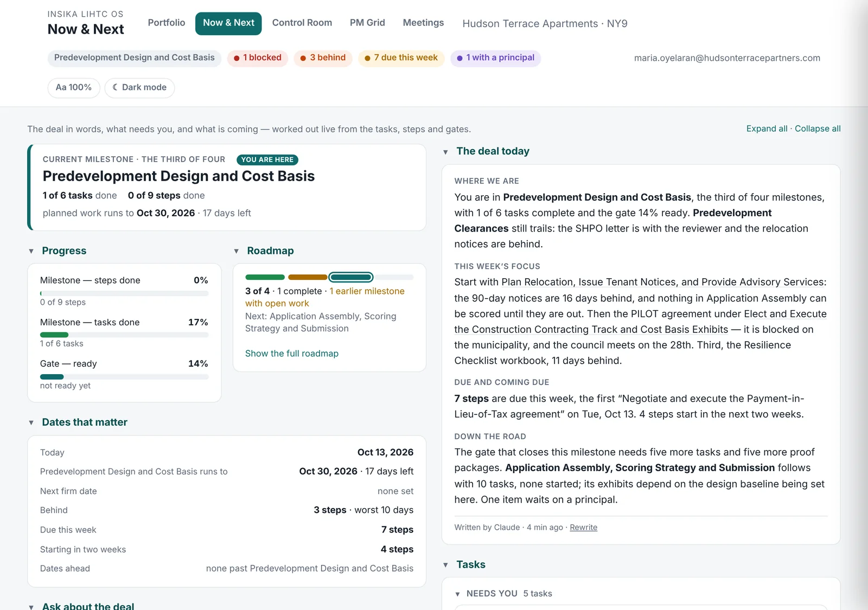Viewport: 868px width, 610px height.
Task: Open the PM Grid tab
Action: click(367, 23)
